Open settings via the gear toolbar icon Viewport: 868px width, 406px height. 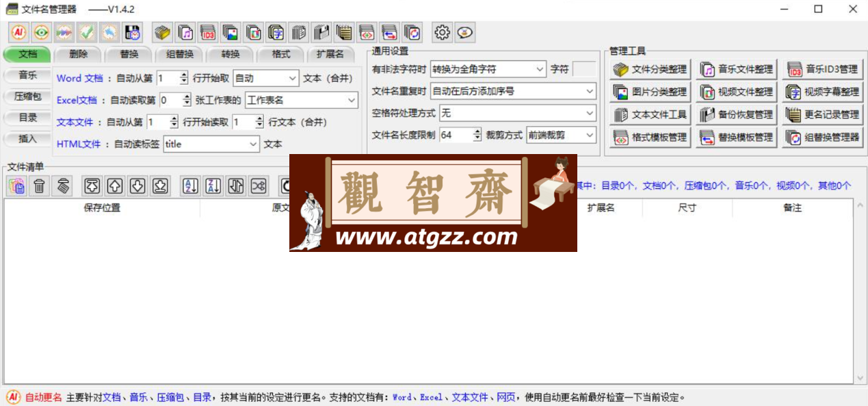pos(443,32)
